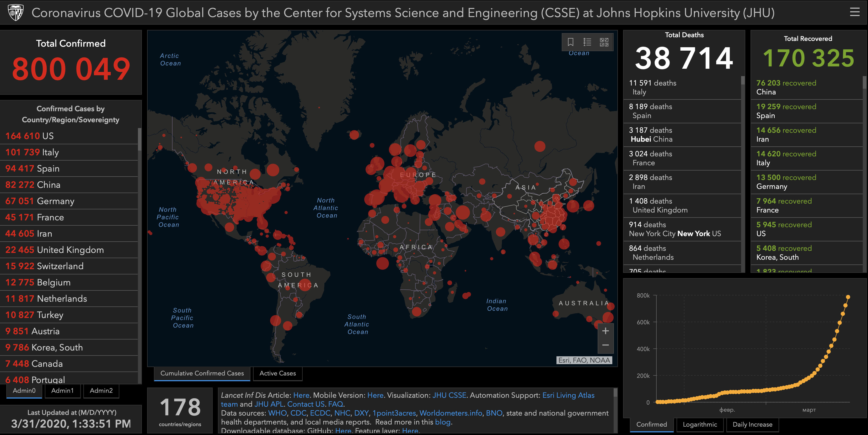Click the 3 187 deaths Hubei China entry

click(682, 135)
